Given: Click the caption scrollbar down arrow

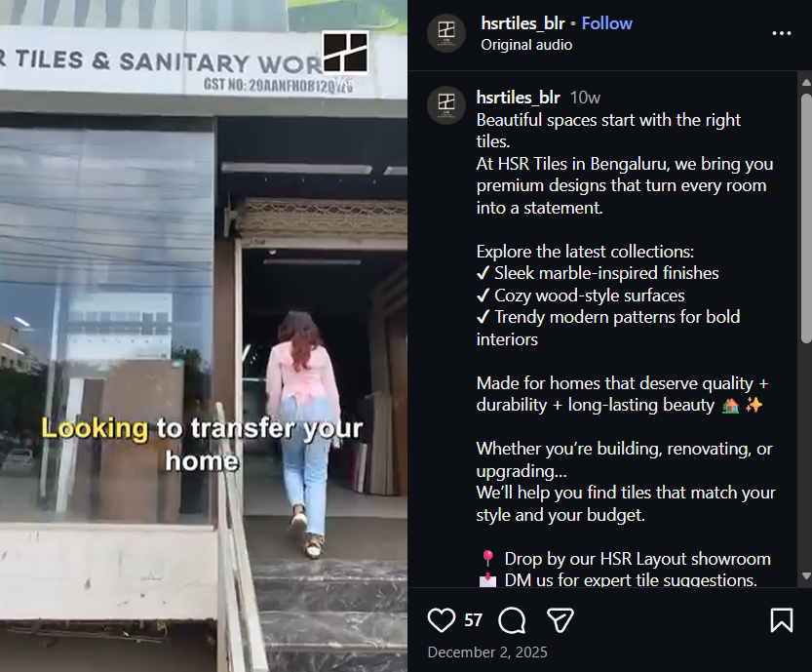Looking at the screenshot, I should click(806, 575).
